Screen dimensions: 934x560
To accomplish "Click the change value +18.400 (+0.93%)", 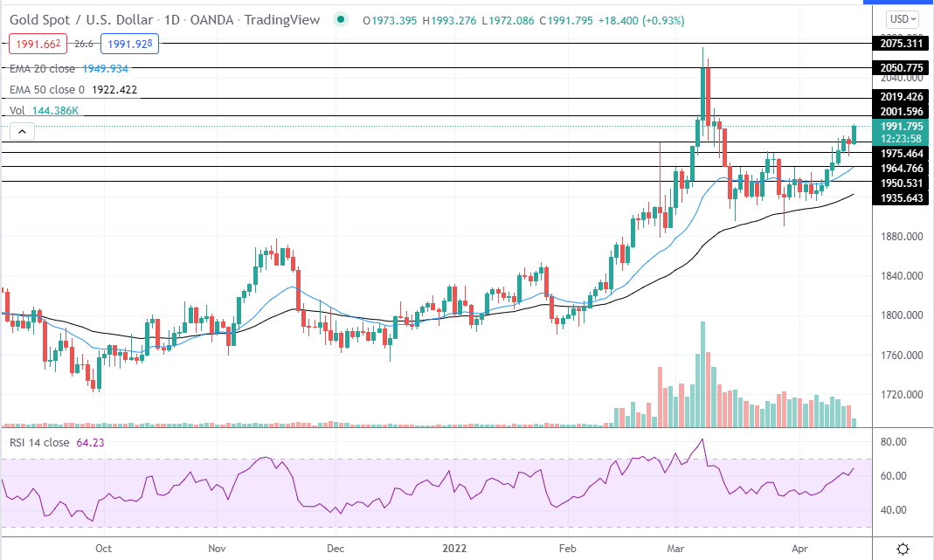I will tap(641, 21).
